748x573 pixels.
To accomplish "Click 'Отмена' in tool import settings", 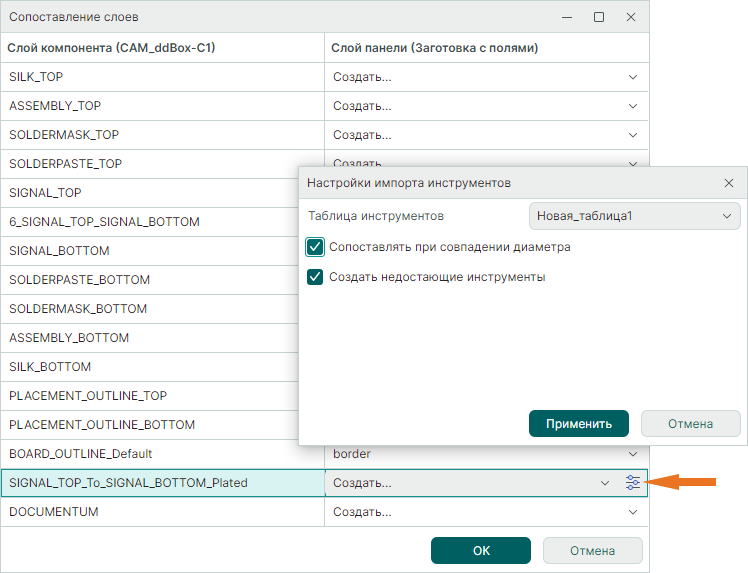I will 690,424.
